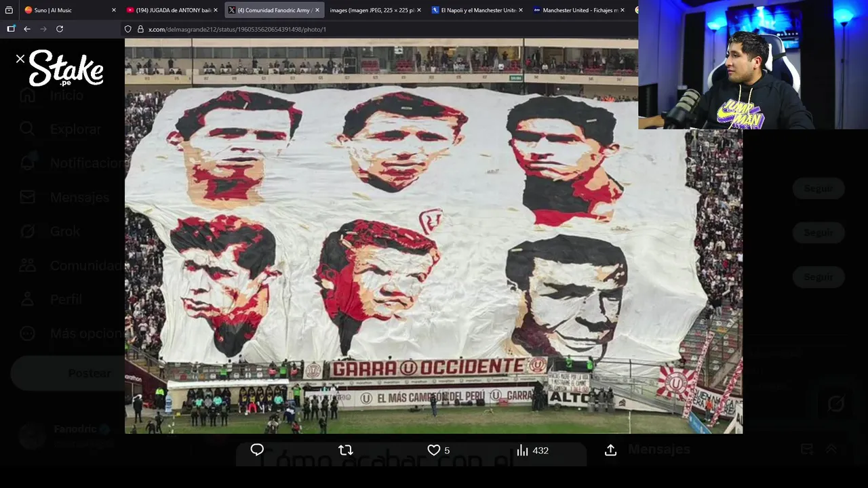
Task: Select the Comunidad Fanodric Army tab
Action: pos(273,10)
